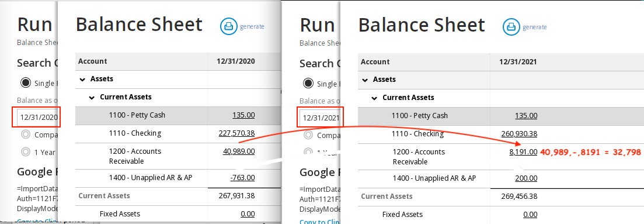The width and height of the screenshot is (644, 224).
Task: Select the Single radio button in the left Run panel
Action: point(26,83)
